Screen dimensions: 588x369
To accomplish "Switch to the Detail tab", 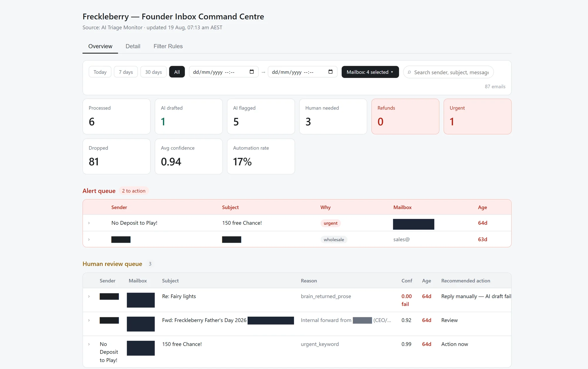I will pyautogui.click(x=133, y=46).
